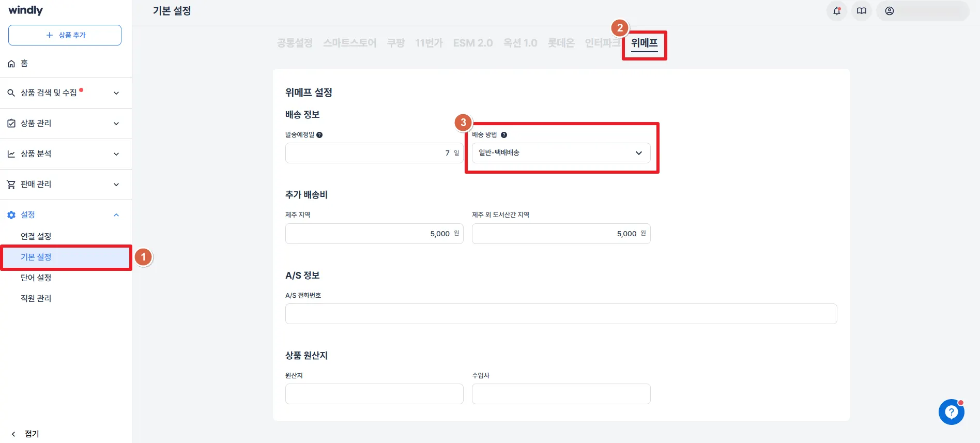Click the 판매 관리 cart icon

click(11, 185)
